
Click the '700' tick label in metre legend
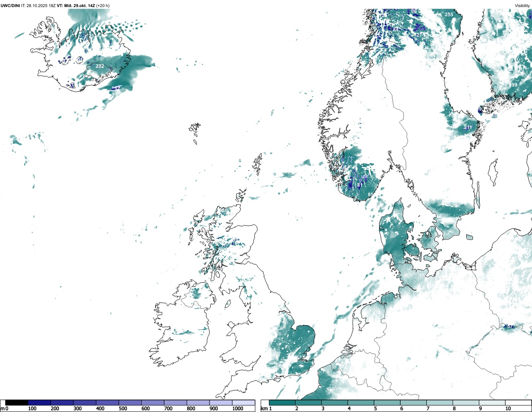point(168,409)
